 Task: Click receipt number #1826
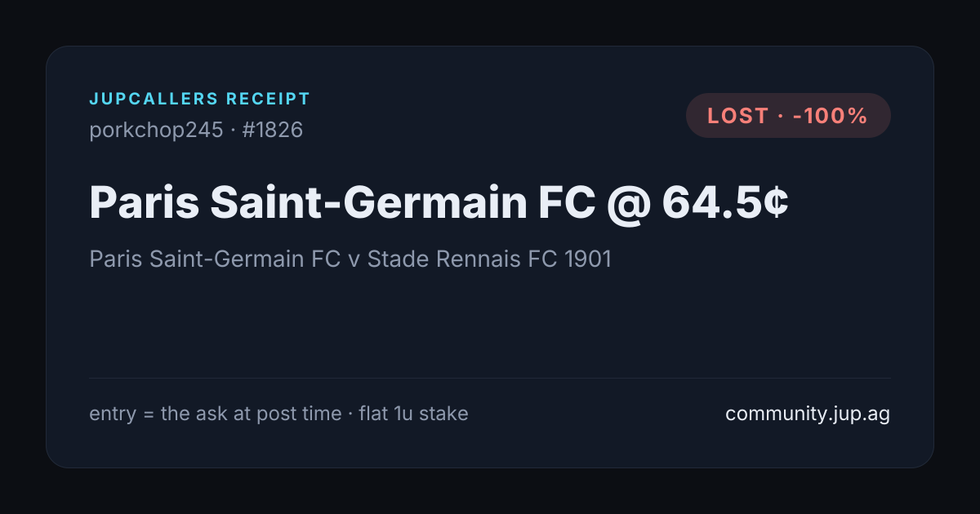273,130
